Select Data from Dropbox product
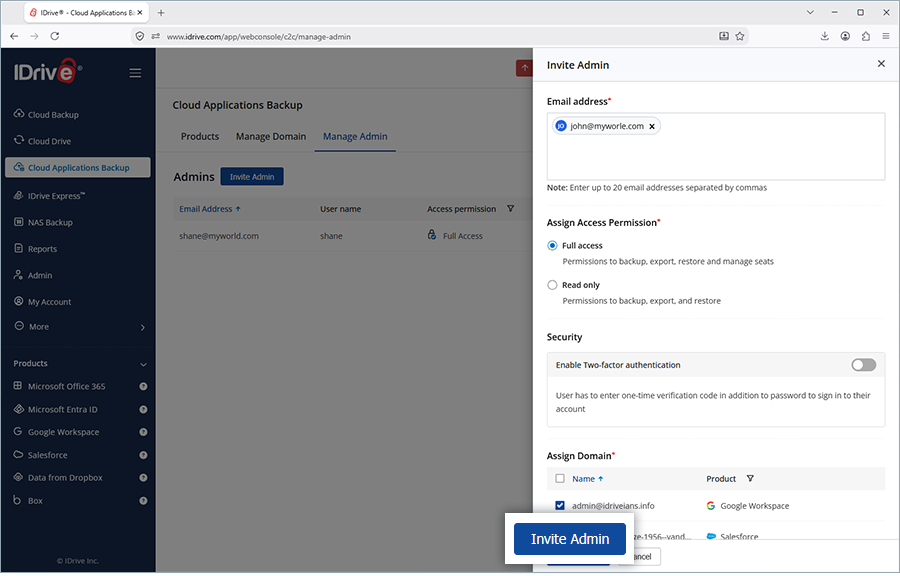 [58, 477]
